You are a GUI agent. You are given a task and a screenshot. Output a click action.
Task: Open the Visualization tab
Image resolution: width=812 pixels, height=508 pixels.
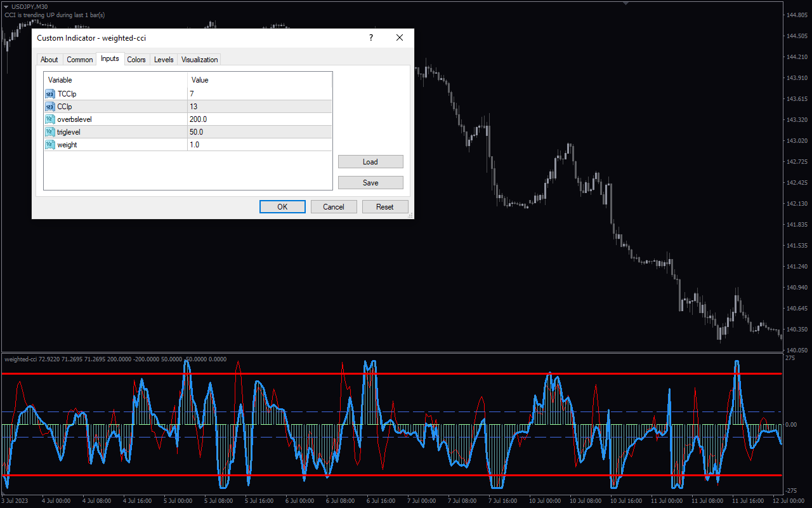200,60
